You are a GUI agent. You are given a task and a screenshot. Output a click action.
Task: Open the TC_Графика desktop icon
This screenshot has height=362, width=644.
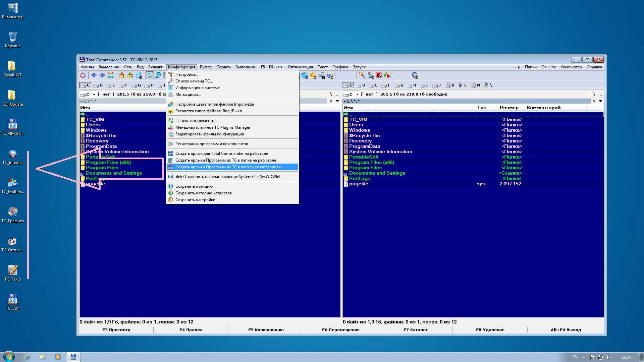click(13, 215)
